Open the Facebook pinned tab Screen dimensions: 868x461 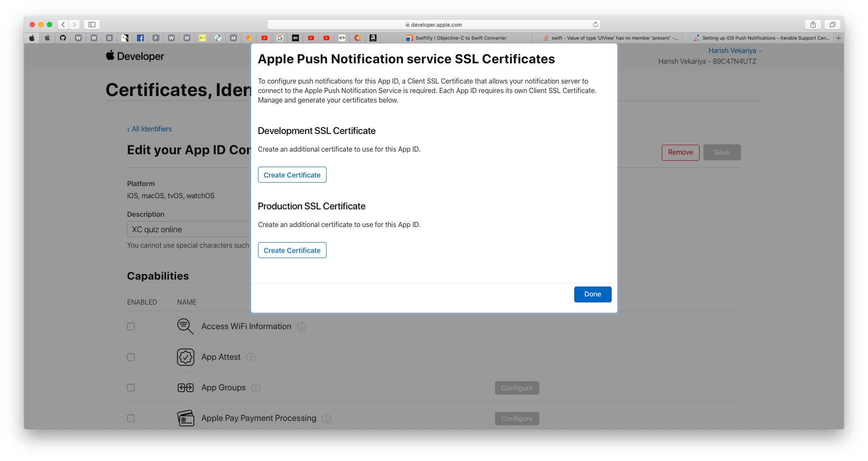(140, 38)
